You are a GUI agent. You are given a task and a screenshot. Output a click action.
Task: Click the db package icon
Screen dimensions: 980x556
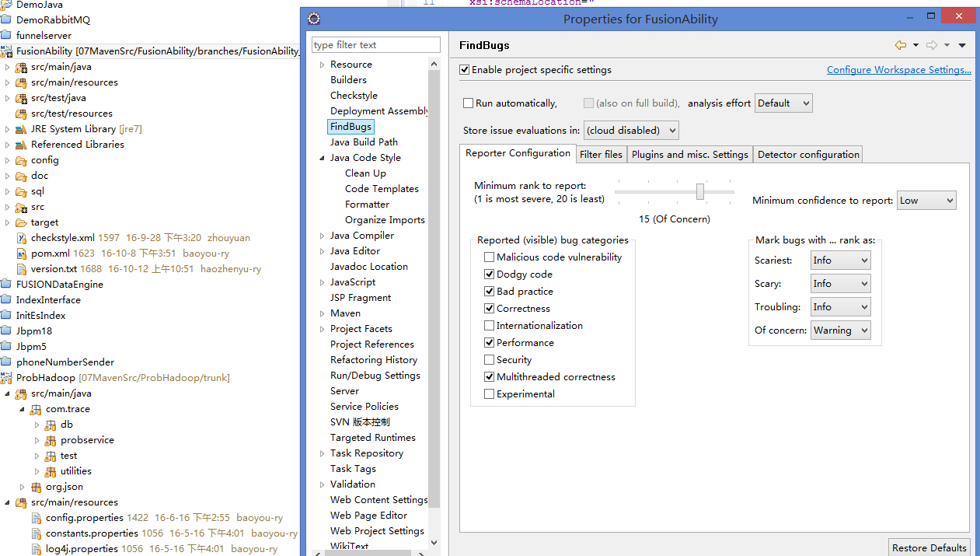click(51, 425)
